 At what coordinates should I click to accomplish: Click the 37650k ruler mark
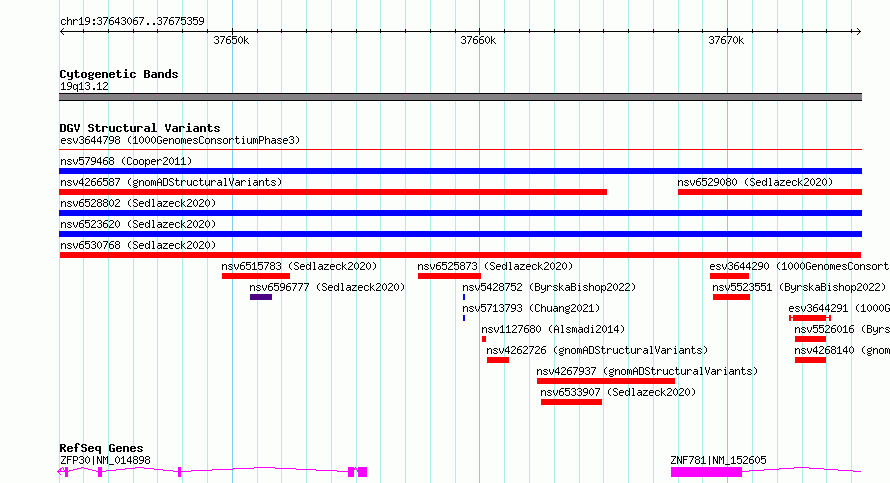point(231,40)
